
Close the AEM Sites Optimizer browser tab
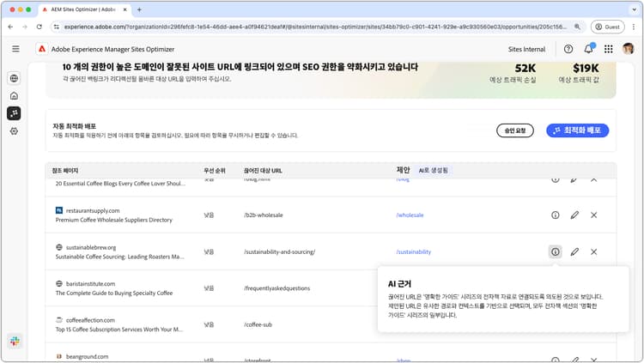[125, 9]
